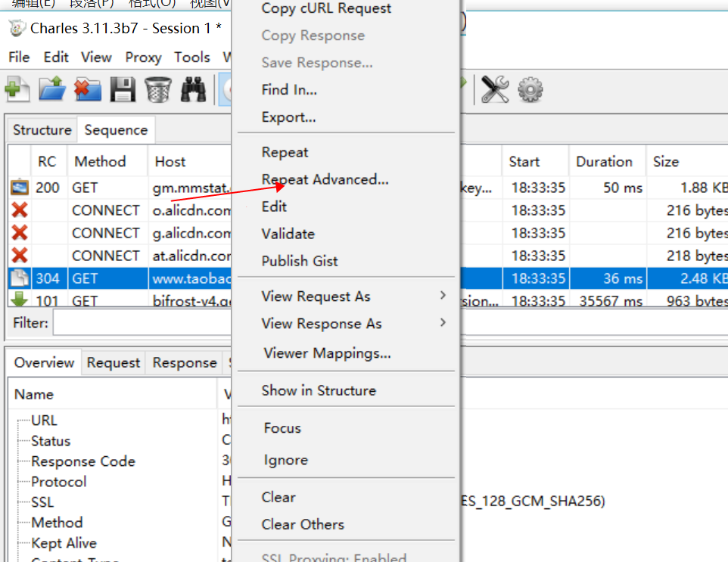This screenshot has height=562, width=728.
Task: Click green download arrow on 101 row
Action: pos(20,300)
